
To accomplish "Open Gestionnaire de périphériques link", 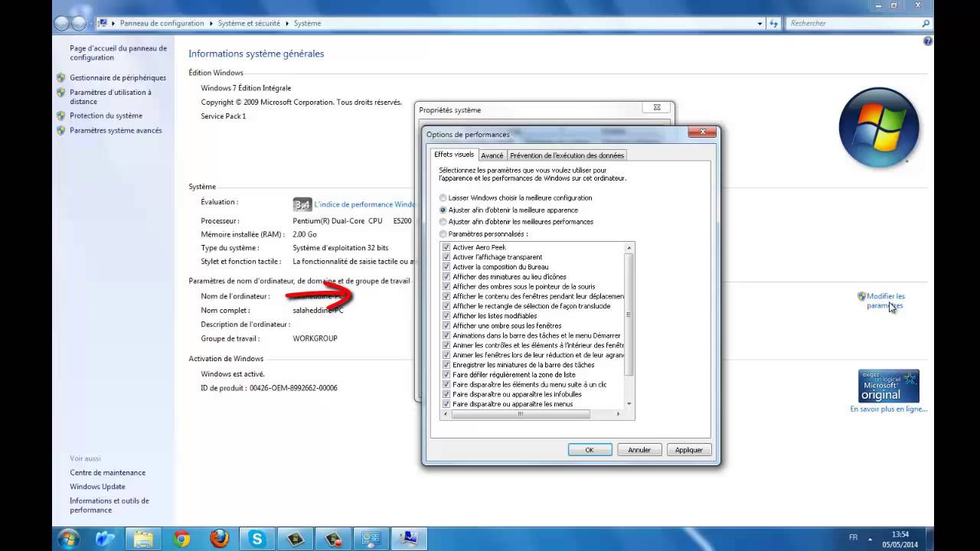I will click(x=118, y=77).
